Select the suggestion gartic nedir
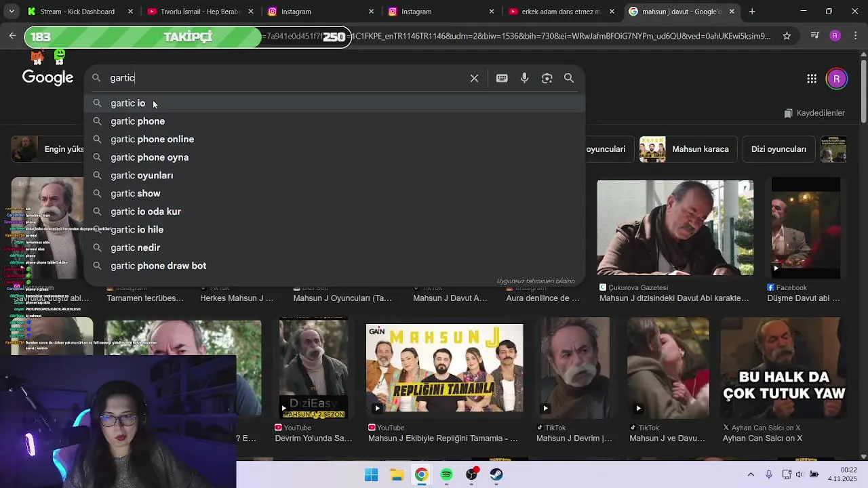 [334, 247]
